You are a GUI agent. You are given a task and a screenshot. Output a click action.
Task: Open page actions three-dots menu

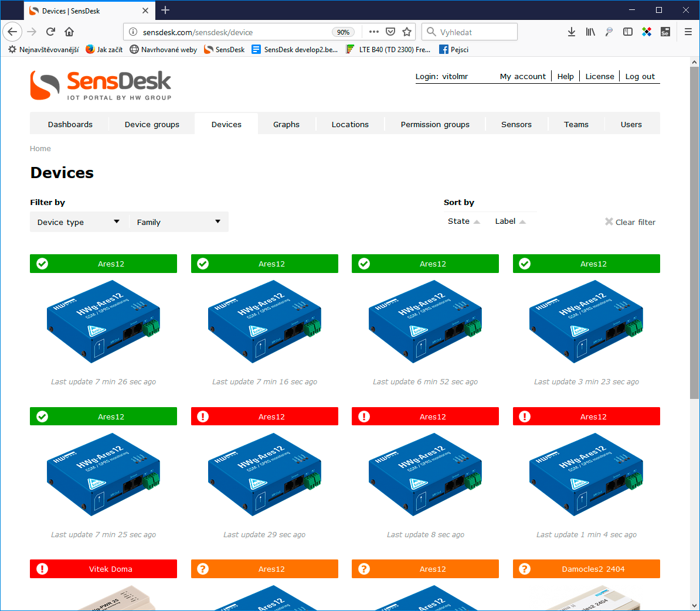click(373, 32)
